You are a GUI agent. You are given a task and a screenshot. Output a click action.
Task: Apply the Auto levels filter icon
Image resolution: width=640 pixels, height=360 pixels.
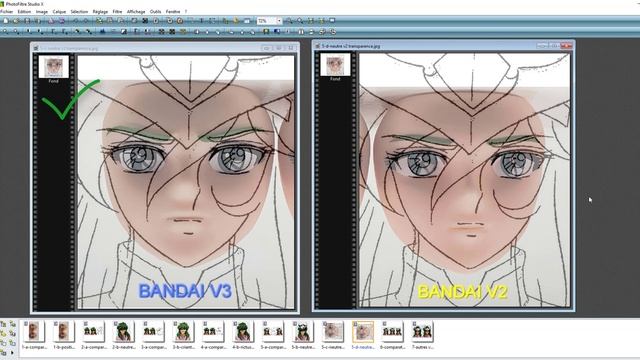tap(5, 31)
